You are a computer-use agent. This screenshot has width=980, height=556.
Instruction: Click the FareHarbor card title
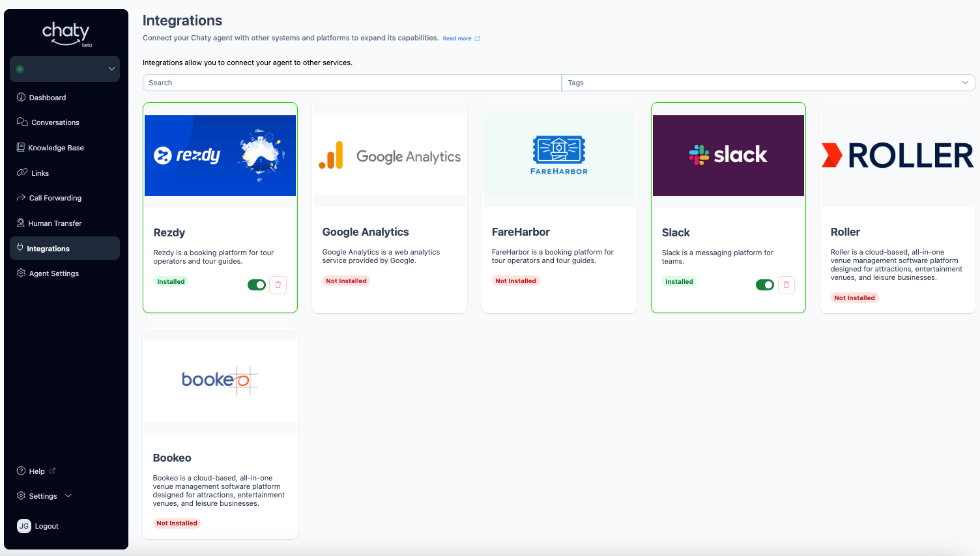(x=521, y=232)
